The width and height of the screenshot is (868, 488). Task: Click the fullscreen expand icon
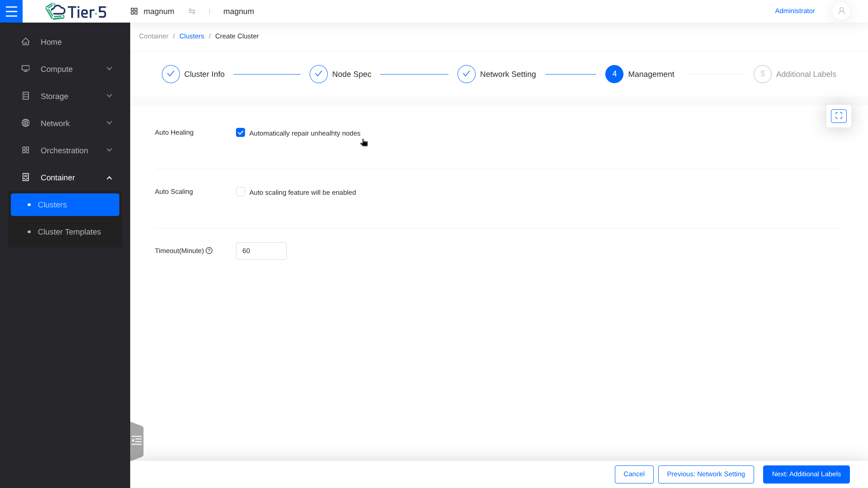tap(839, 116)
